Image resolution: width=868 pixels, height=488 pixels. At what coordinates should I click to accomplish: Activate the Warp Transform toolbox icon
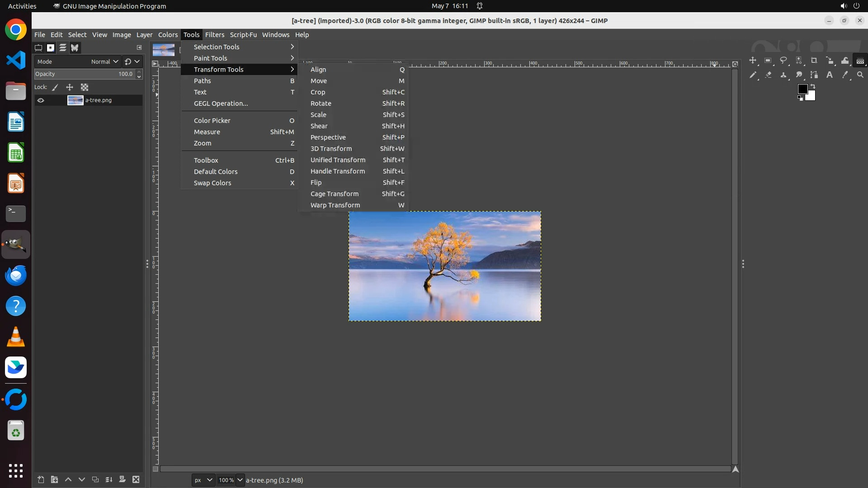point(844,61)
